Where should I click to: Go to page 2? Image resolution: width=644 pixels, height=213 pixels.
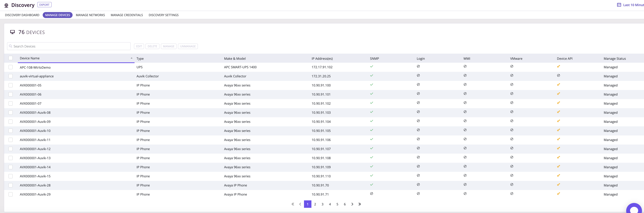(x=315, y=204)
